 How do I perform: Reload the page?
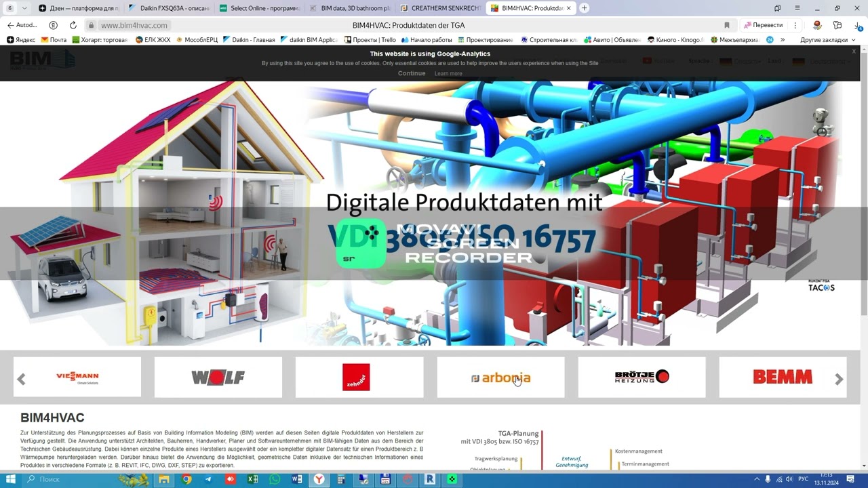73,25
